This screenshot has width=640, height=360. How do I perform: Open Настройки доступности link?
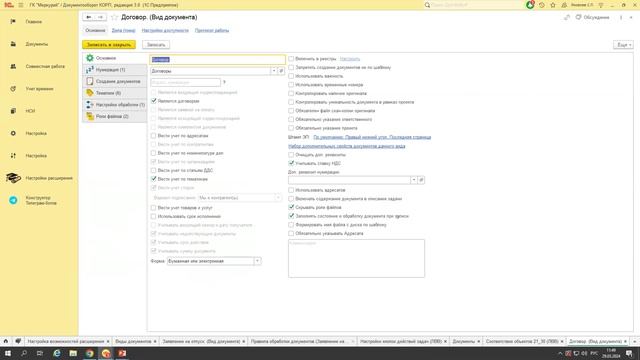pos(165,31)
